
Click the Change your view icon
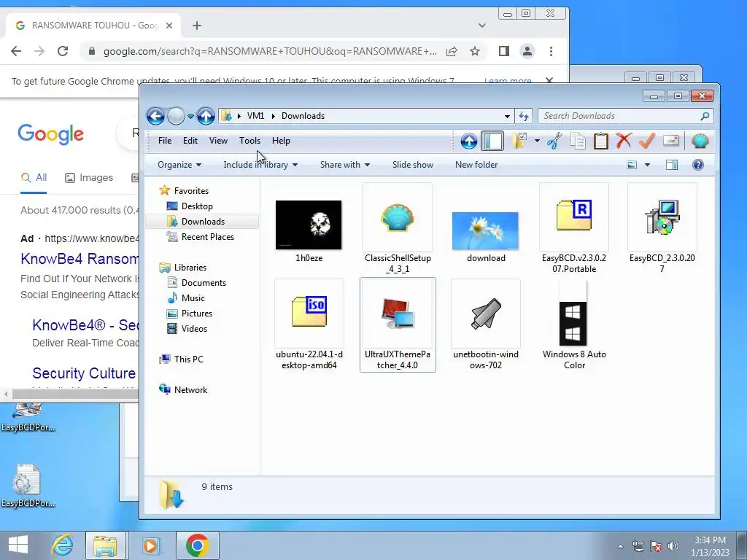[x=632, y=165]
